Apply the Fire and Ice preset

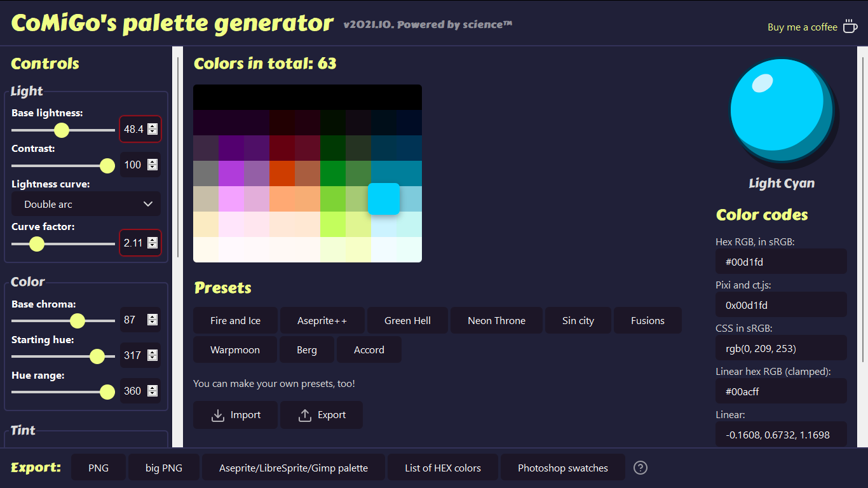coord(235,321)
